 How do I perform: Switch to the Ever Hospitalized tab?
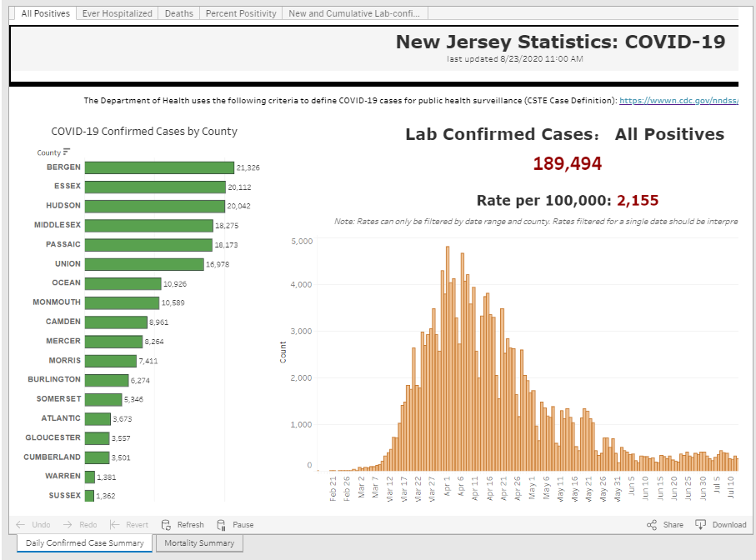(117, 13)
